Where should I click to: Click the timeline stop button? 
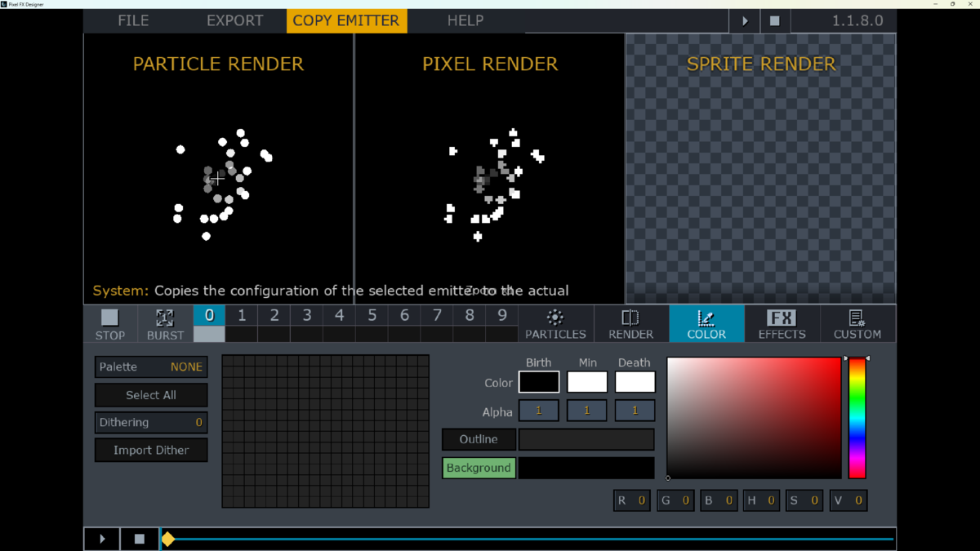(x=140, y=539)
